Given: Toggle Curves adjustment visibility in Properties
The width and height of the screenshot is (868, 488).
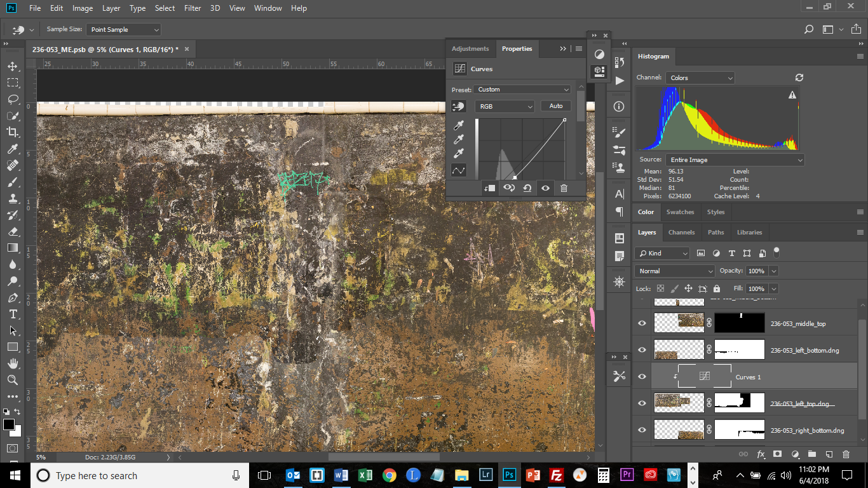Looking at the screenshot, I should tap(545, 188).
